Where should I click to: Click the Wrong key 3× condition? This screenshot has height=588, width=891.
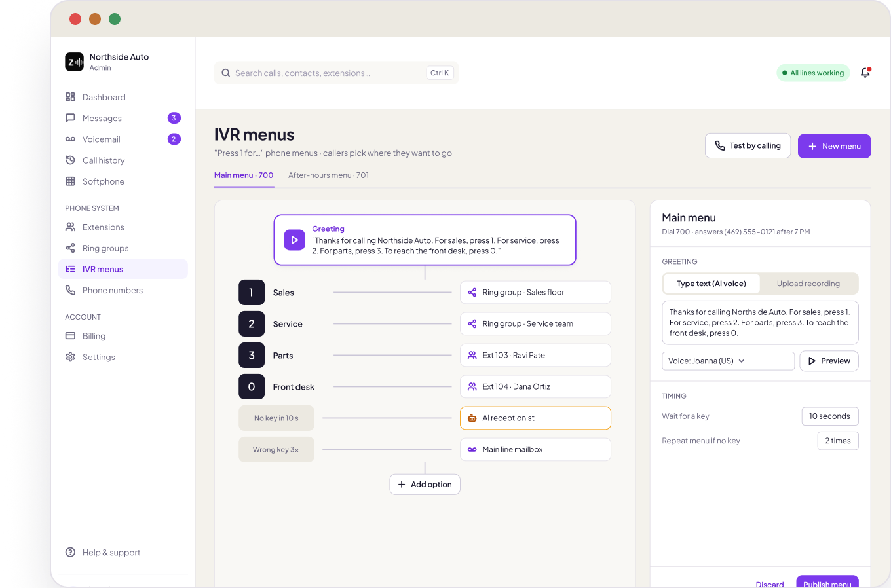(x=276, y=450)
